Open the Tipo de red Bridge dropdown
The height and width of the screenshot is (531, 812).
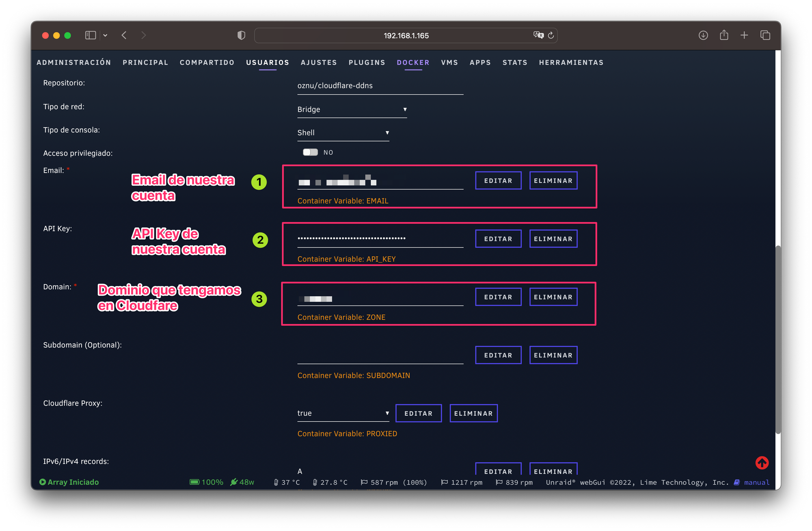tap(352, 109)
